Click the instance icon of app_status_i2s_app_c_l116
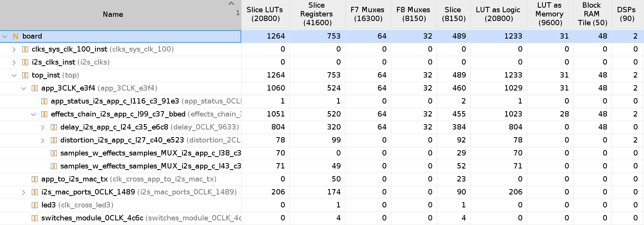This screenshot has height=225, width=644. pyautogui.click(x=44, y=101)
